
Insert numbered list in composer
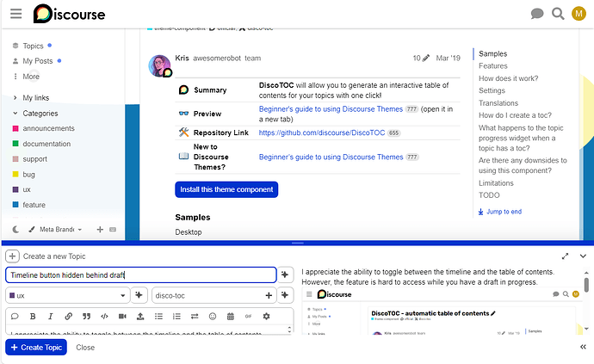click(176, 317)
